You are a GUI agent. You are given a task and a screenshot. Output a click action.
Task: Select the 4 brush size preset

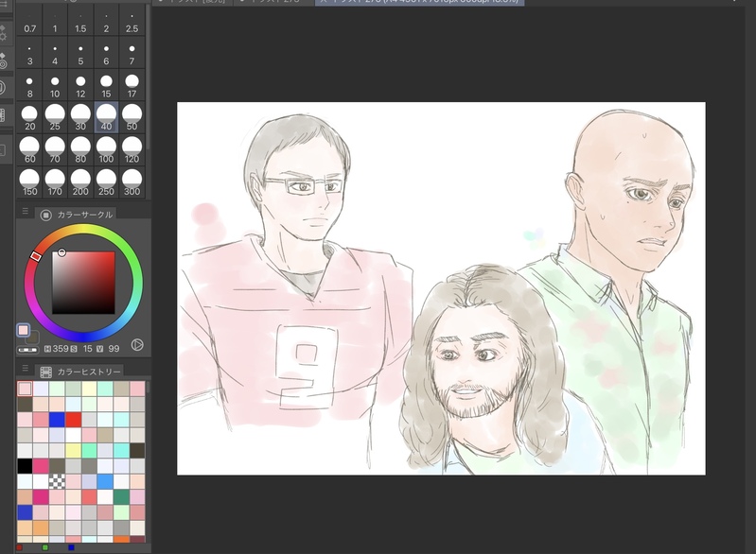click(55, 53)
